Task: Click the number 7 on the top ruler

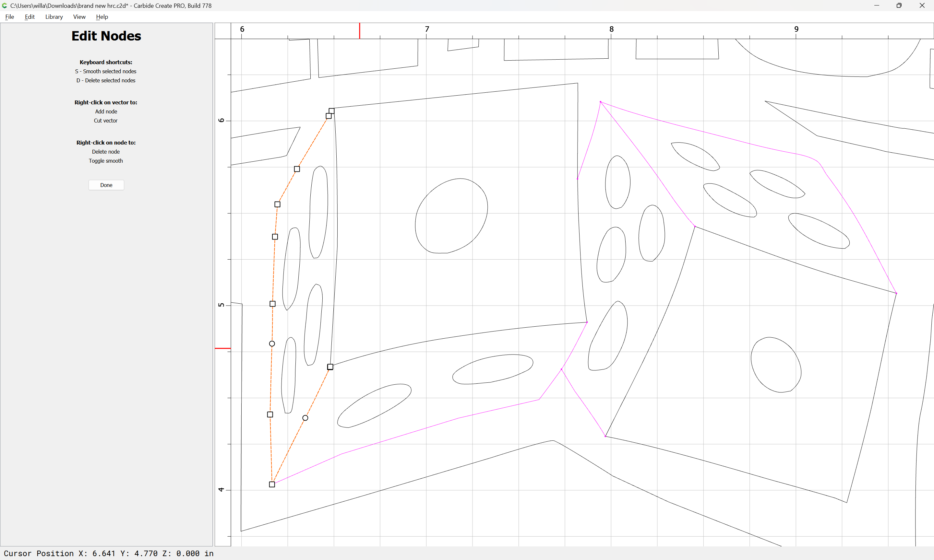Action: point(427,29)
